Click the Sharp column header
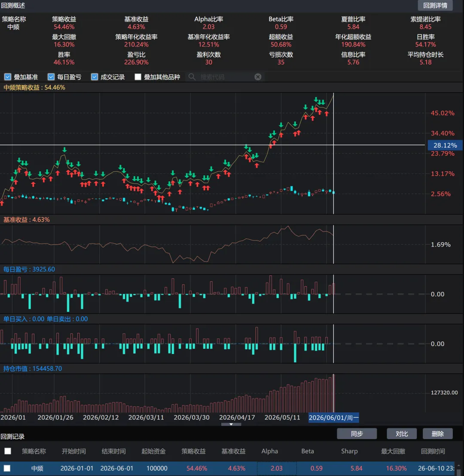This screenshot has height=476, width=464. pos(349,451)
